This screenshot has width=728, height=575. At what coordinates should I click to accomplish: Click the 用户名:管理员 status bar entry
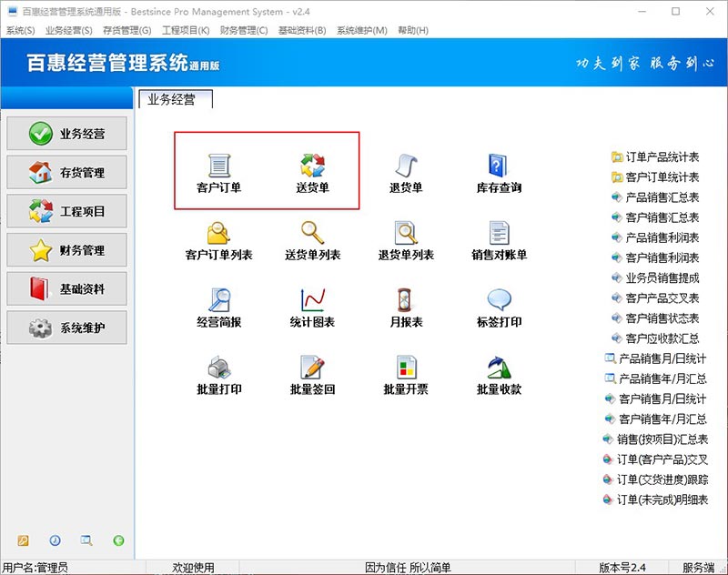(x=35, y=568)
